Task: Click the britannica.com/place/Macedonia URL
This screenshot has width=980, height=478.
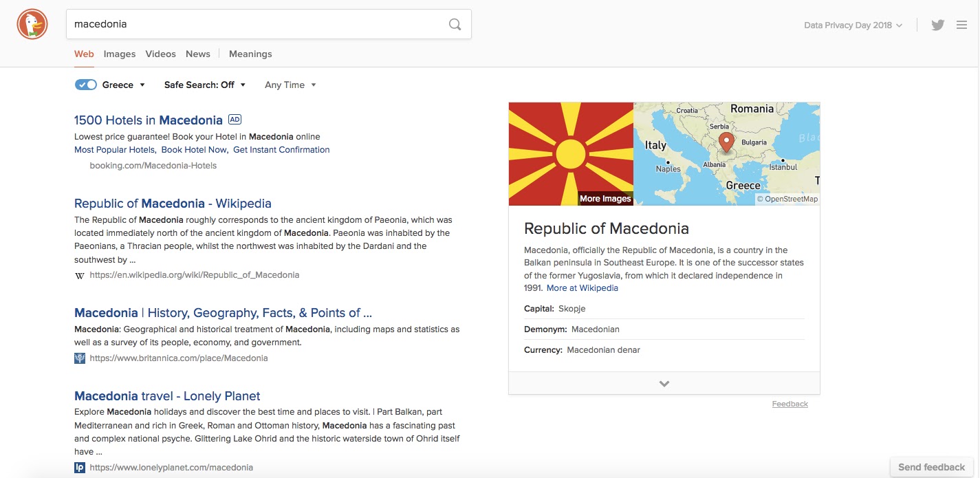Action: click(179, 358)
